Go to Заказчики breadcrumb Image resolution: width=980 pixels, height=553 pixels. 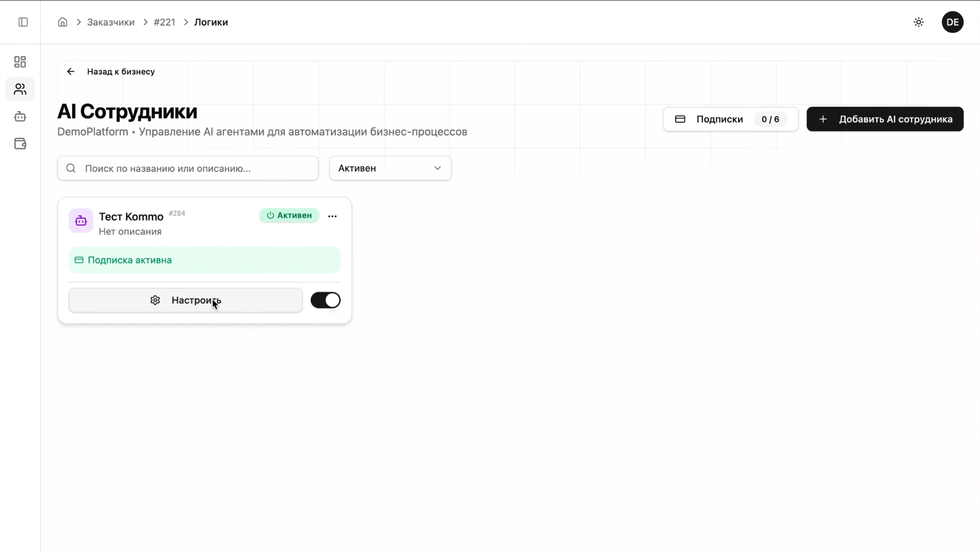[110, 22]
